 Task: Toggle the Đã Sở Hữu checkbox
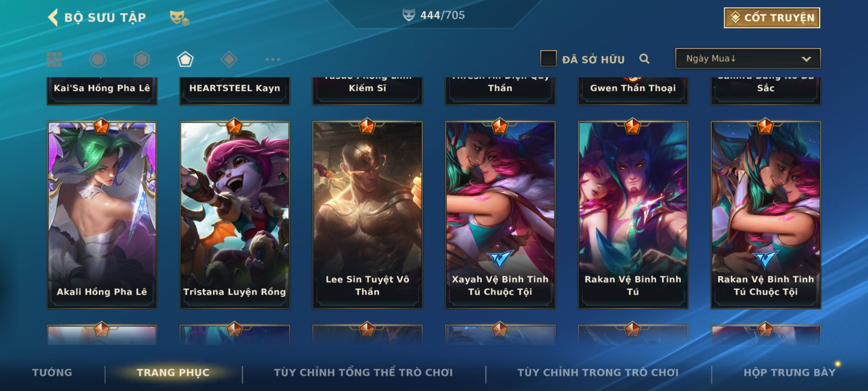[548, 59]
